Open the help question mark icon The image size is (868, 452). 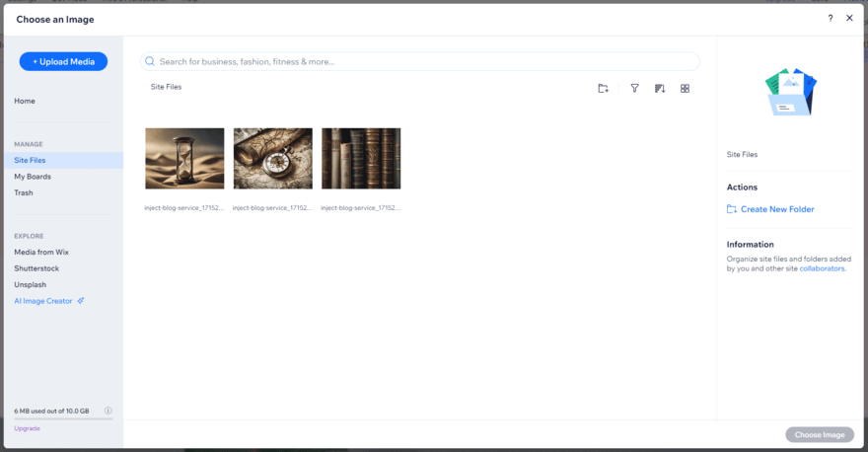pos(830,19)
